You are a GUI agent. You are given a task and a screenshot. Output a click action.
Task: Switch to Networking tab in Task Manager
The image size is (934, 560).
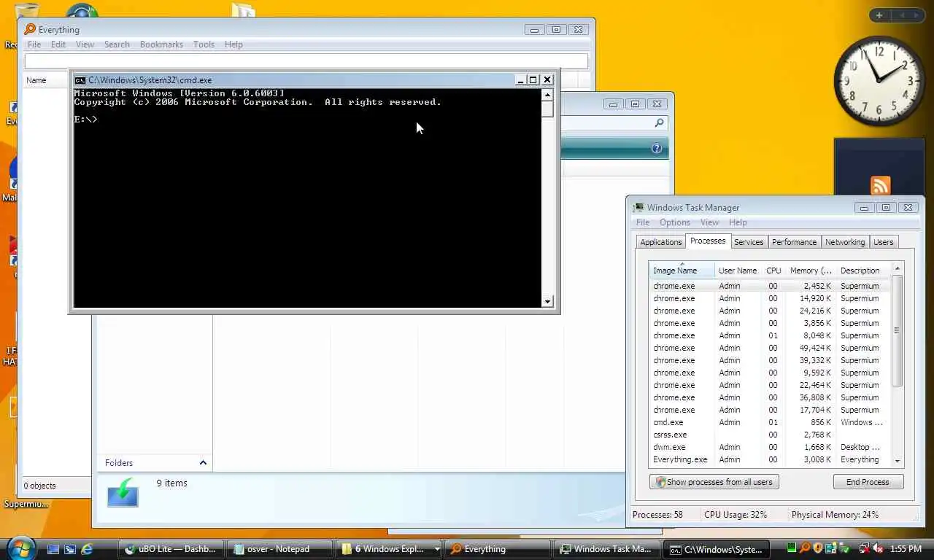pyautogui.click(x=845, y=242)
